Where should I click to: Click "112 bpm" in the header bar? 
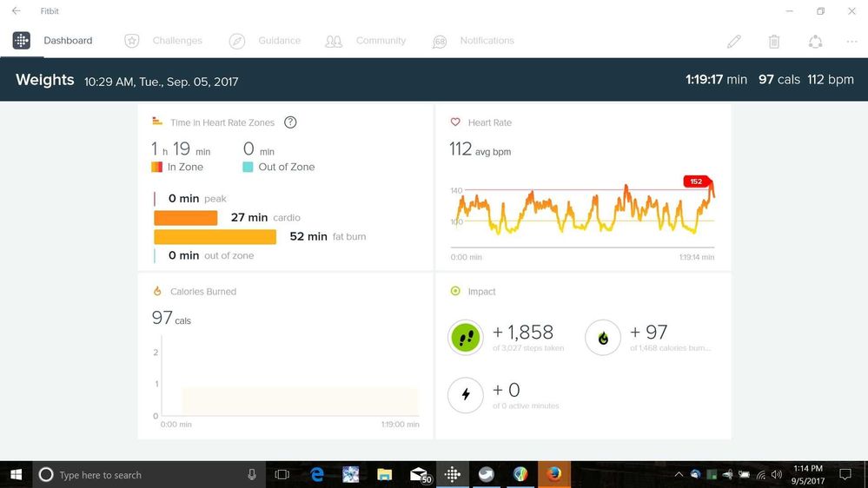point(831,80)
